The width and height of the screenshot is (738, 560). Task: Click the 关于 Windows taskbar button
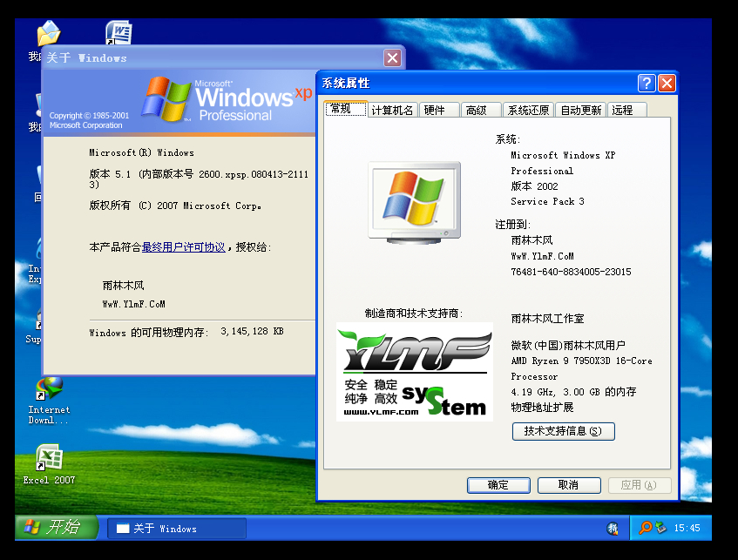click(176, 529)
